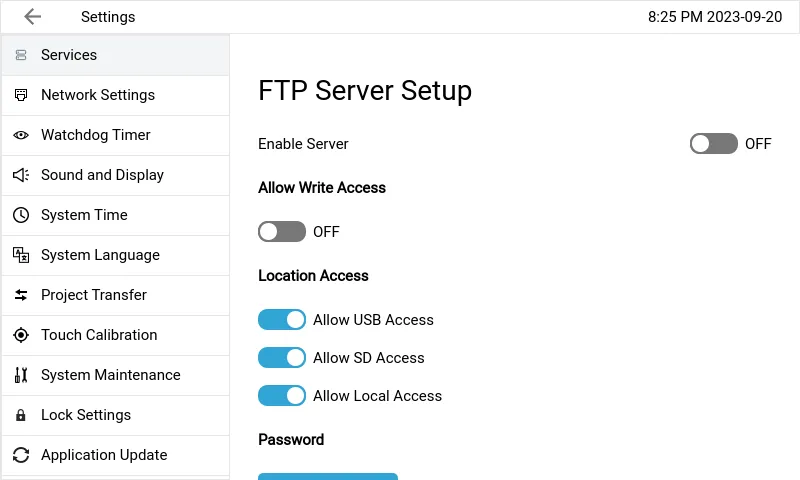Image resolution: width=800 pixels, height=480 pixels.
Task: Click the Touch Calibration target icon
Action: click(x=21, y=335)
